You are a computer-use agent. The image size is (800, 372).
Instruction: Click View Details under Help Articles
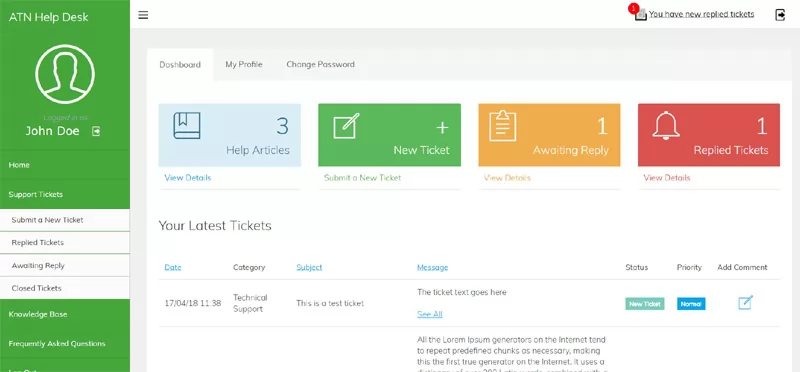click(x=187, y=178)
